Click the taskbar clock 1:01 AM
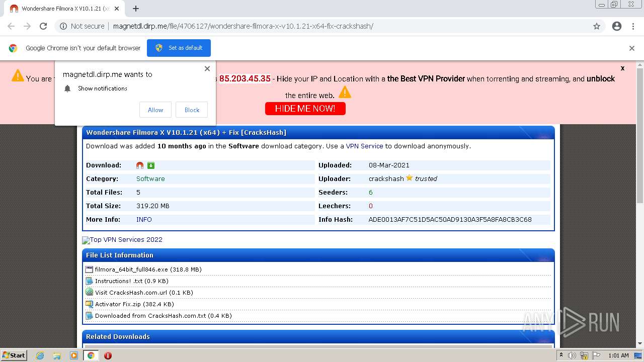 (x=618, y=355)
